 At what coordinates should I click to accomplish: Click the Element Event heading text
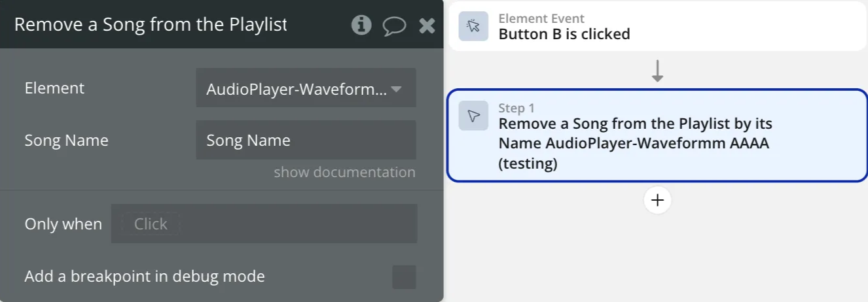(x=541, y=18)
